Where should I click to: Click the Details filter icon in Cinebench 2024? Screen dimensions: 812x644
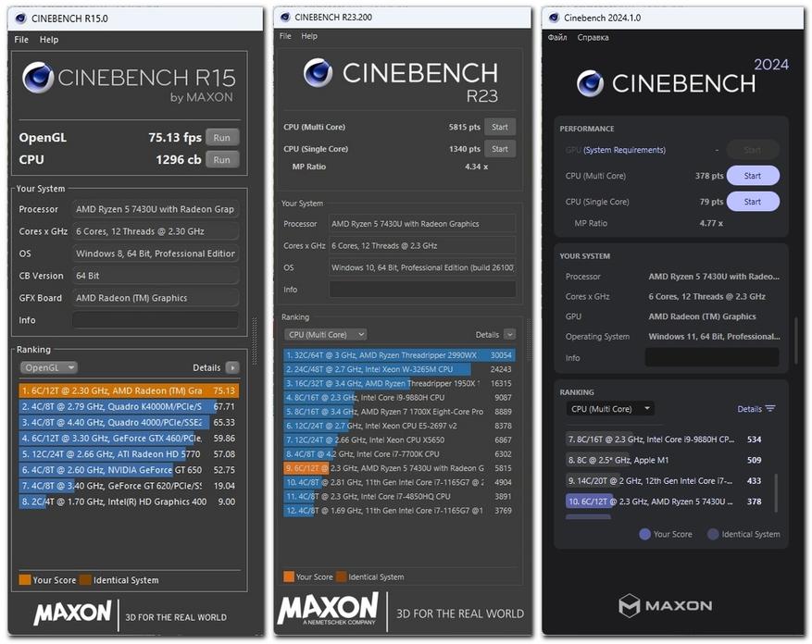coord(770,409)
